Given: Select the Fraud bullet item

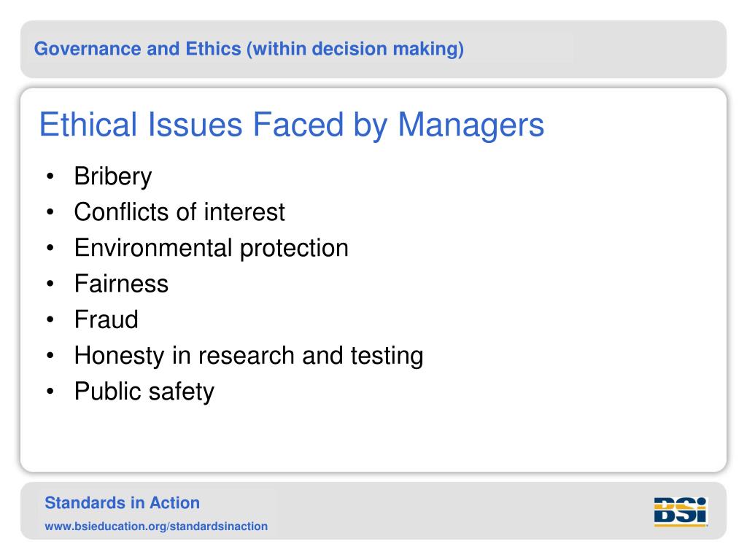Looking at the screenshot, I should [x=107, y=319].
